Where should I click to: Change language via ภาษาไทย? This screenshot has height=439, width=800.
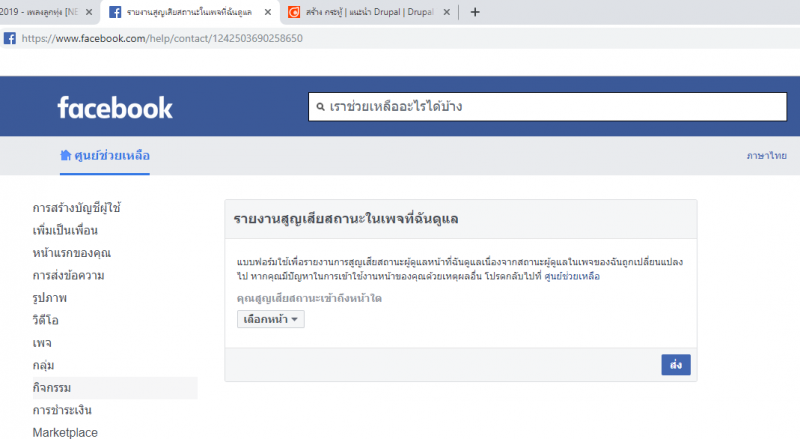(x=766, y=156)
